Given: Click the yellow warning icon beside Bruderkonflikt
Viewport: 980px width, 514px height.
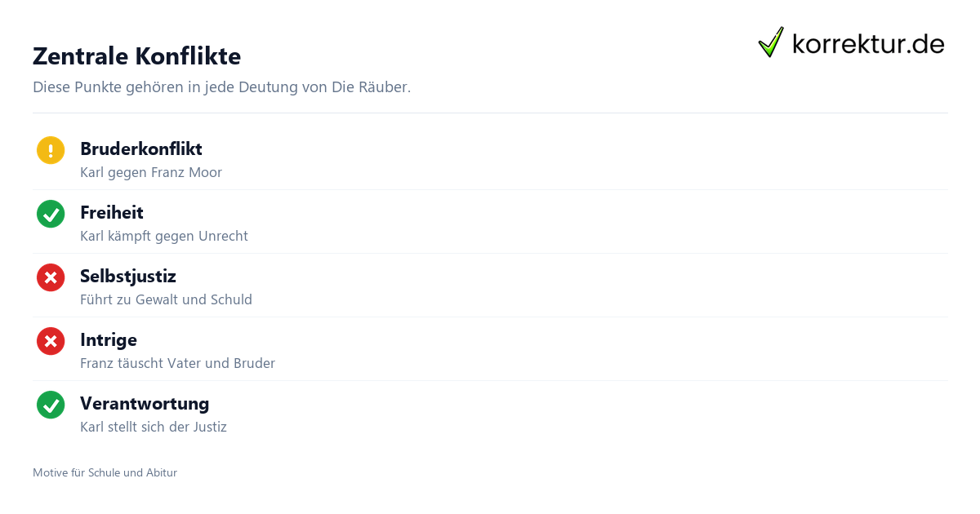Looking at the screenshot, I should (x=51, y=150).
